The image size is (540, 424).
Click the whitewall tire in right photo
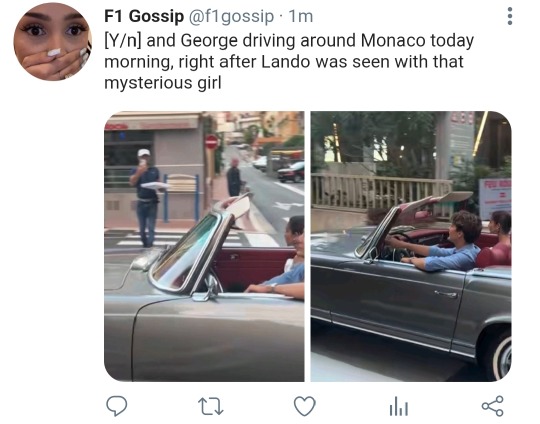(x=501, y=356)
